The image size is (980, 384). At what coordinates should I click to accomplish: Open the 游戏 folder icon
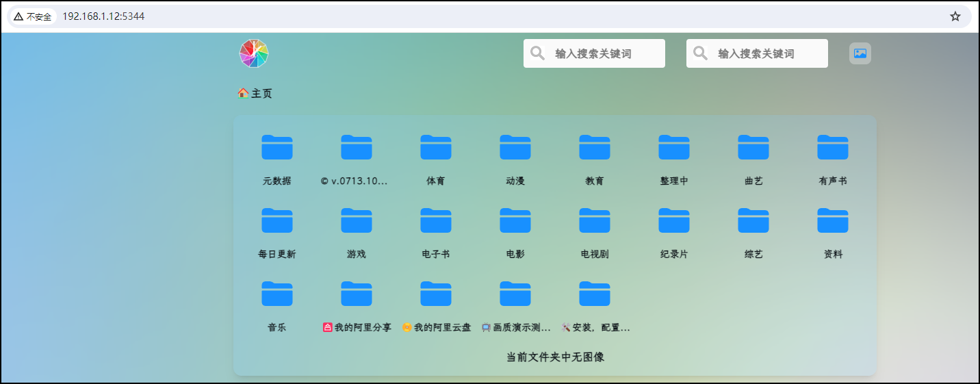click(357, 220)
